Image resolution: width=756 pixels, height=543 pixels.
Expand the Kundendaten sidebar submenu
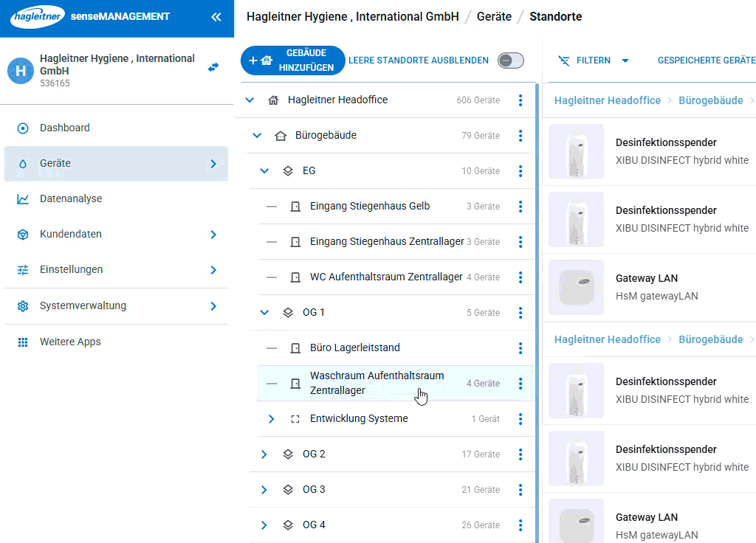pyautogui.click(x=213, y=234)
